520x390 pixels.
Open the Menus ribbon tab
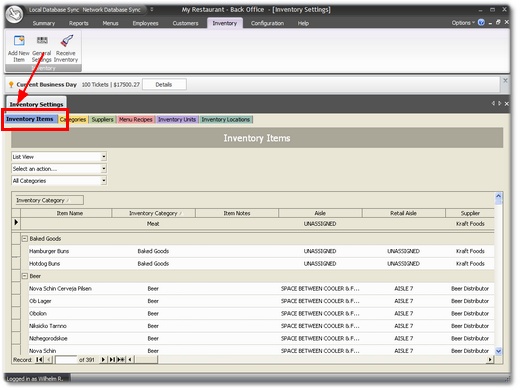pyautogui.click(x=110, y=23)
